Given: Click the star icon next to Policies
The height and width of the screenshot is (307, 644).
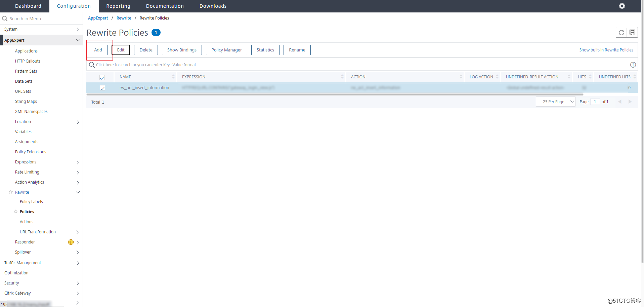Looking at the screenshot, I should point(16,212).
